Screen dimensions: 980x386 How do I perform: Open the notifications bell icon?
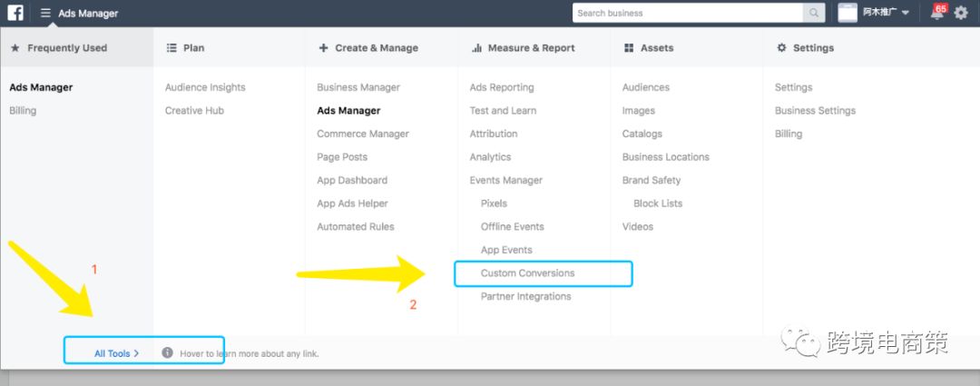tap(936, 13)
